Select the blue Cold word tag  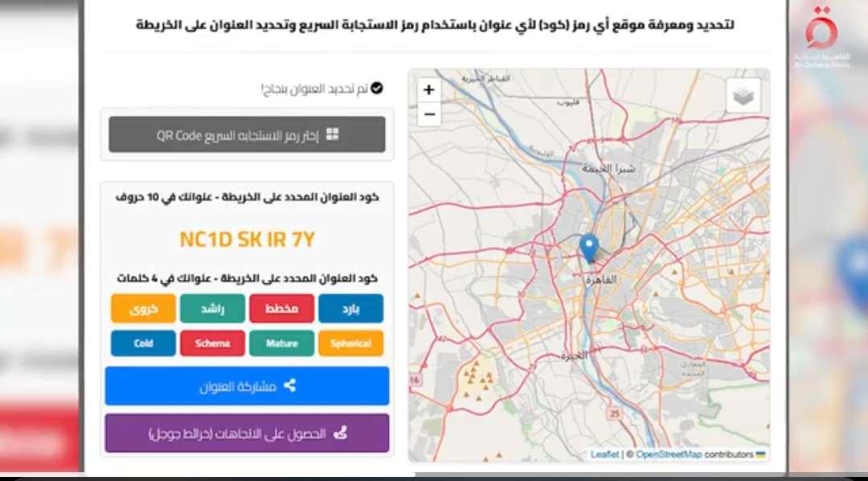(x=143, y=343)
